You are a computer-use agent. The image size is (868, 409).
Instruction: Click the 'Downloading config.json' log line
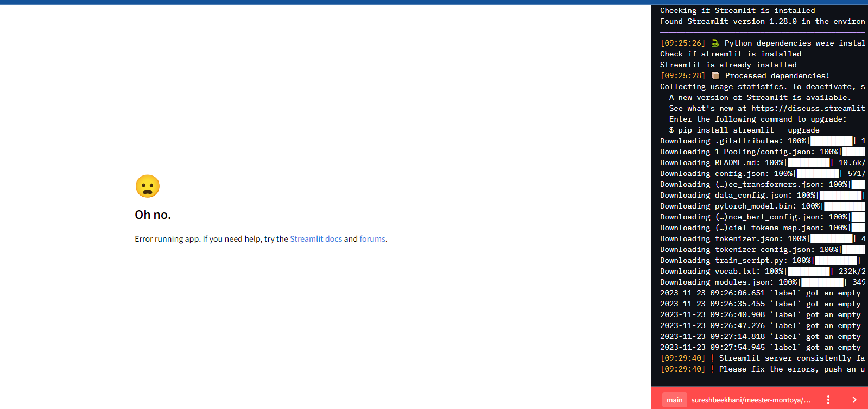[763, 173]
